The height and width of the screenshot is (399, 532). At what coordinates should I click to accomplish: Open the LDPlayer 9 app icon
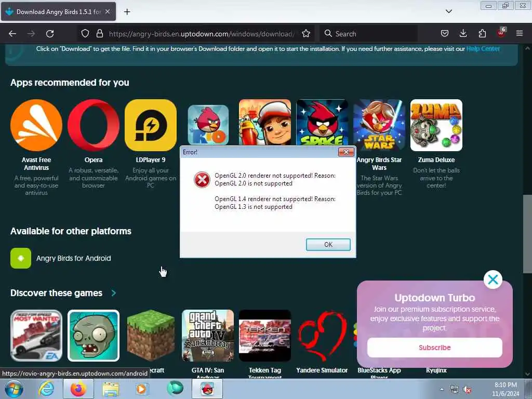(151, 125)
